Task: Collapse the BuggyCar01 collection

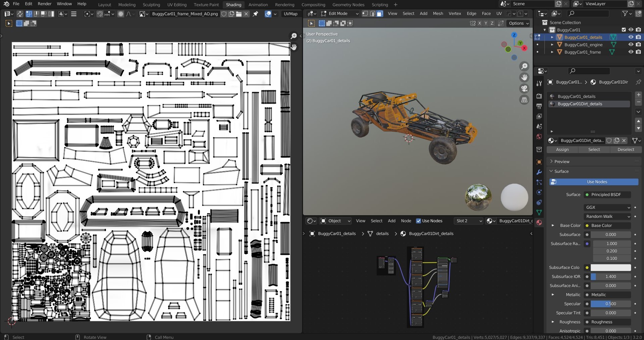Action: 545,30
